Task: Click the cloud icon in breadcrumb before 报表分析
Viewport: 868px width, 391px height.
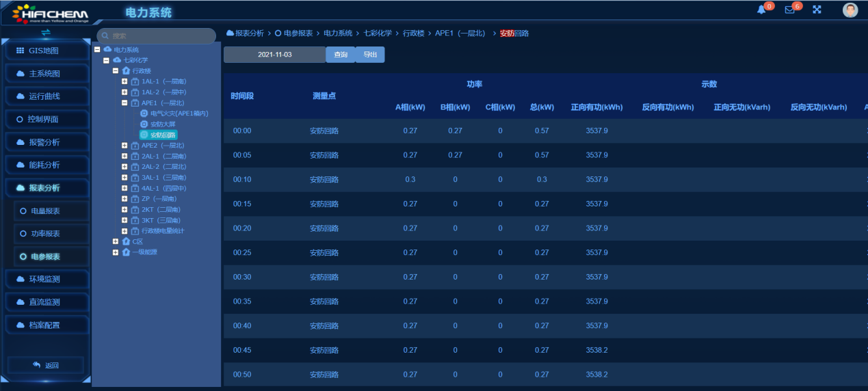Action: [230, 33]
